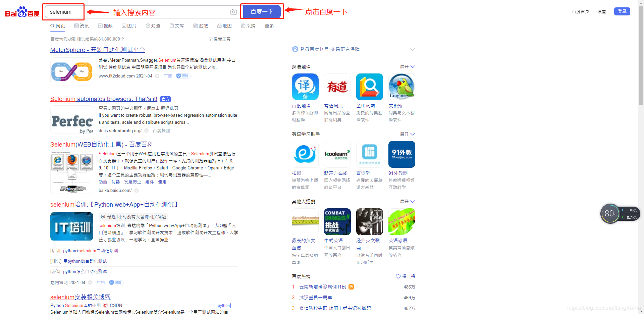Expand the 英语翻译 section with 展开

coord(407,67)
